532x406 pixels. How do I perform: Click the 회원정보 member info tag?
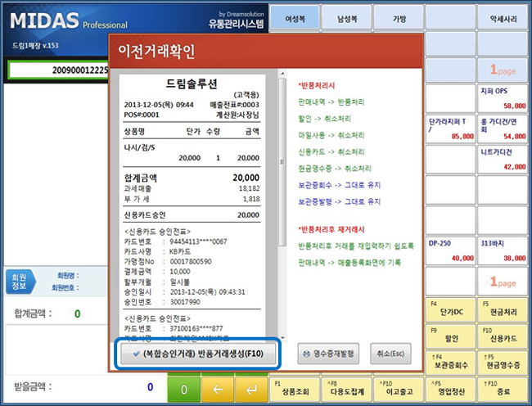tap(20, 282)
